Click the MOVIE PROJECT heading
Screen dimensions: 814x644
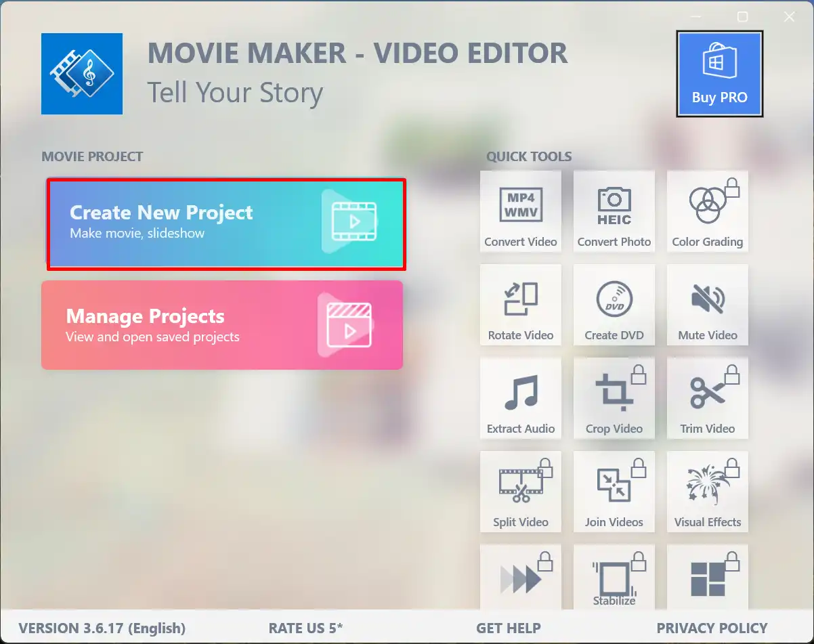pos(92,156)
